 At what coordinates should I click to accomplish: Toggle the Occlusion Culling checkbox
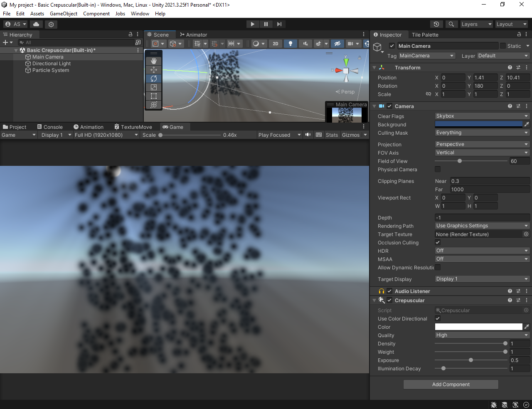pos(437,242)
